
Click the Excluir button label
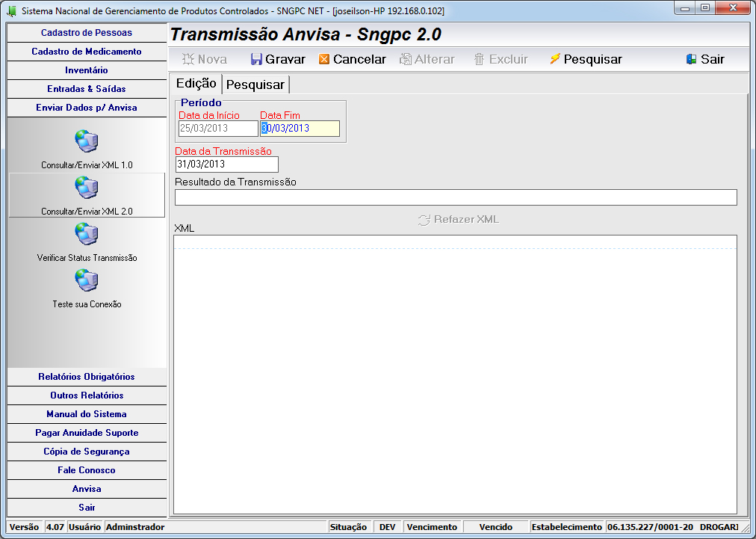[509, 59]
